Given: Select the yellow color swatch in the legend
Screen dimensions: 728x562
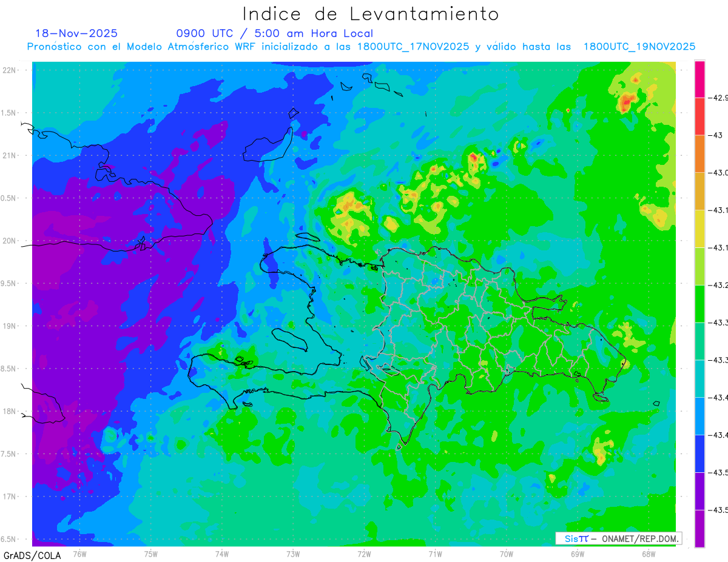Looking at the screenshot, I should pyautogui.click(x=699, y=229).
